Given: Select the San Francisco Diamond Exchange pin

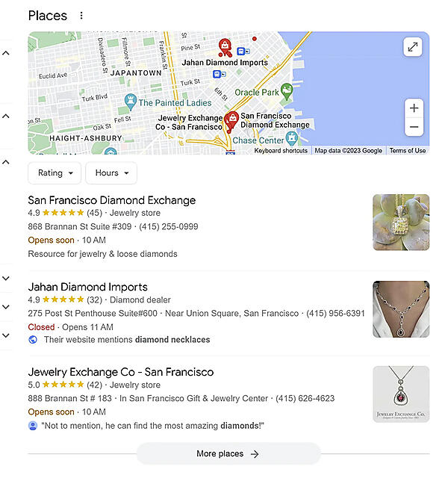Looking at the screenshot, I should point(231,120).
